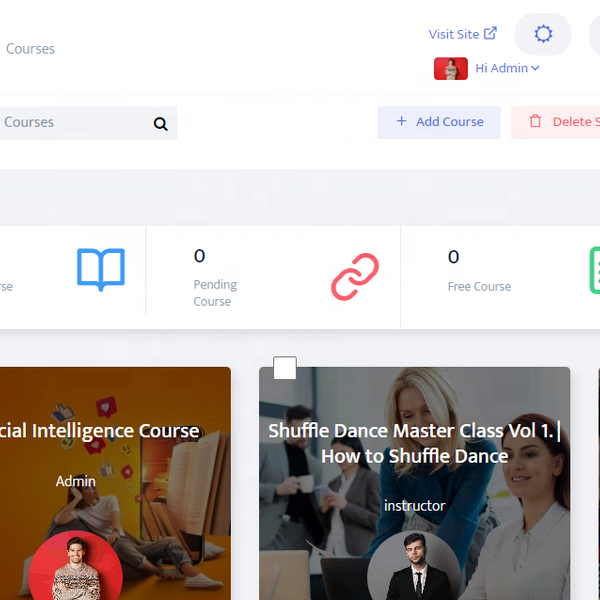The image size is (600, 600).
Task: Focus the Search Courses input field
Action: [70, 123]
